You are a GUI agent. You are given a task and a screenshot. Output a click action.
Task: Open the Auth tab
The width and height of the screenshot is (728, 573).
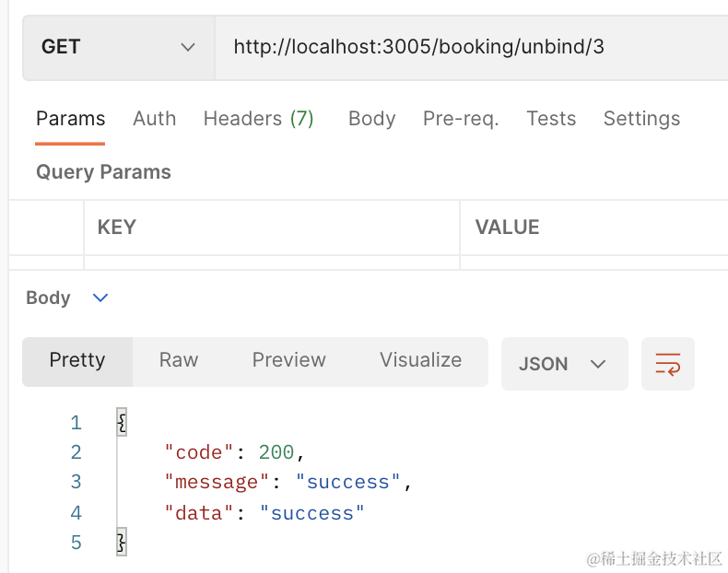[154, 119]
